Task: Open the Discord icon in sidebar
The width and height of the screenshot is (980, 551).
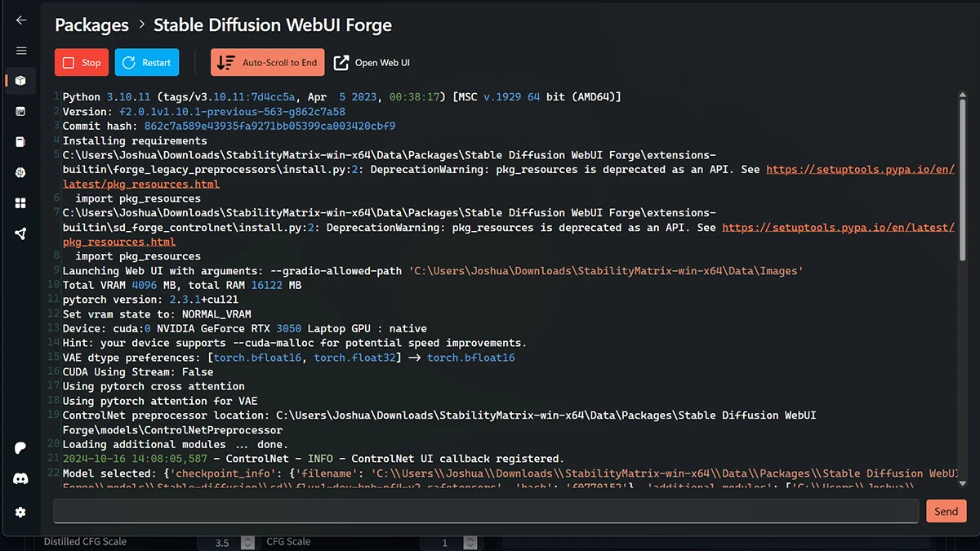Action: (x=21, y=480)
